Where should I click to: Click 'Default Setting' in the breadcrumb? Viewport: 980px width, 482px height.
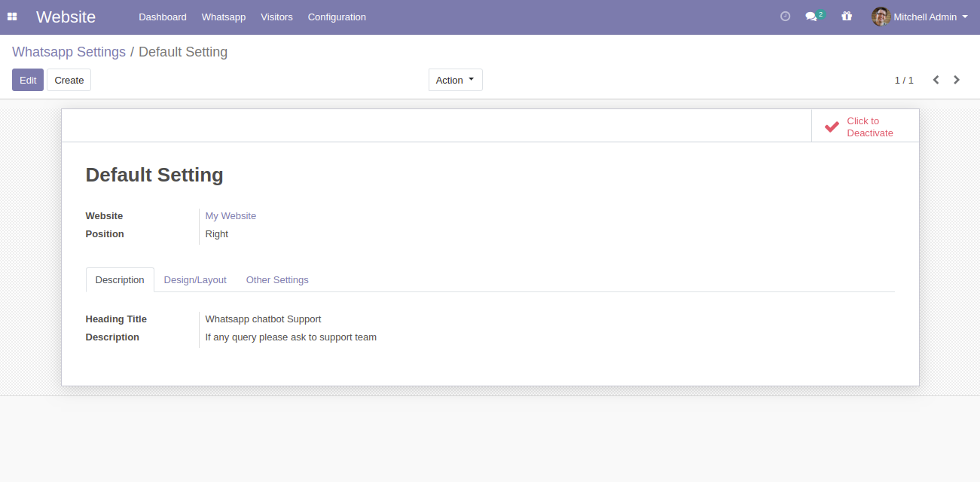click(x=183, y=52)
